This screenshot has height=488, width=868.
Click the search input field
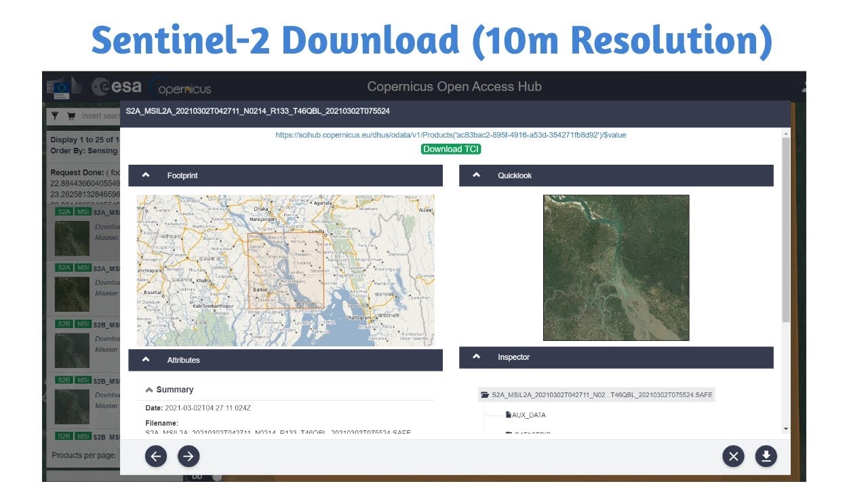(x=100, y=116)
